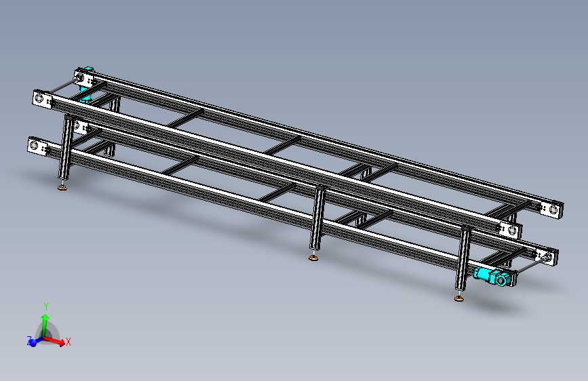
Task: Select orange leveling foot under the leftmost leg
Action: (62, 187)
